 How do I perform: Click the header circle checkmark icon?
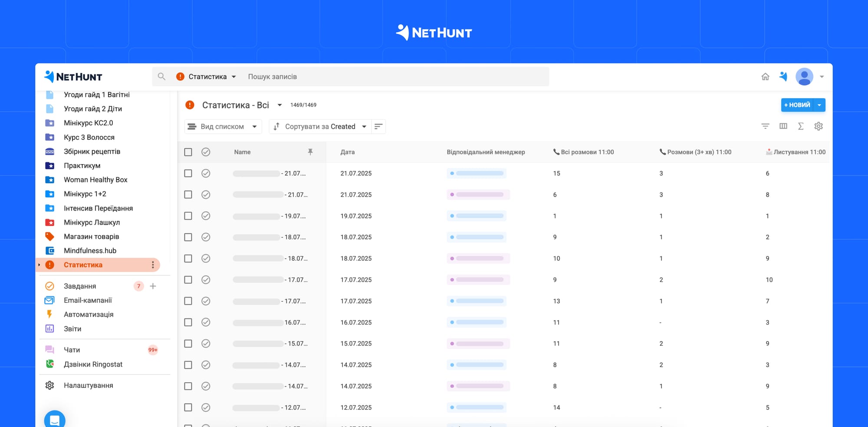pyautogui.click(x=206, y=152)
